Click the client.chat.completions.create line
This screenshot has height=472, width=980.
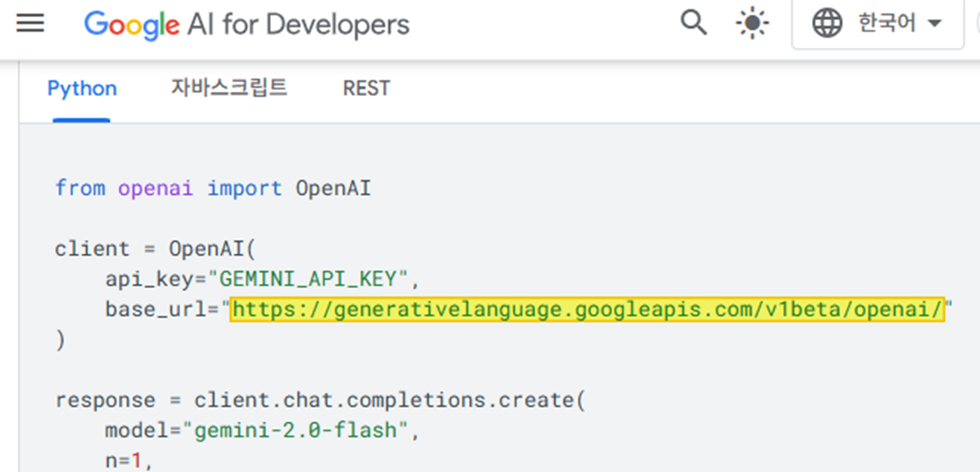(x=321, y=401)
